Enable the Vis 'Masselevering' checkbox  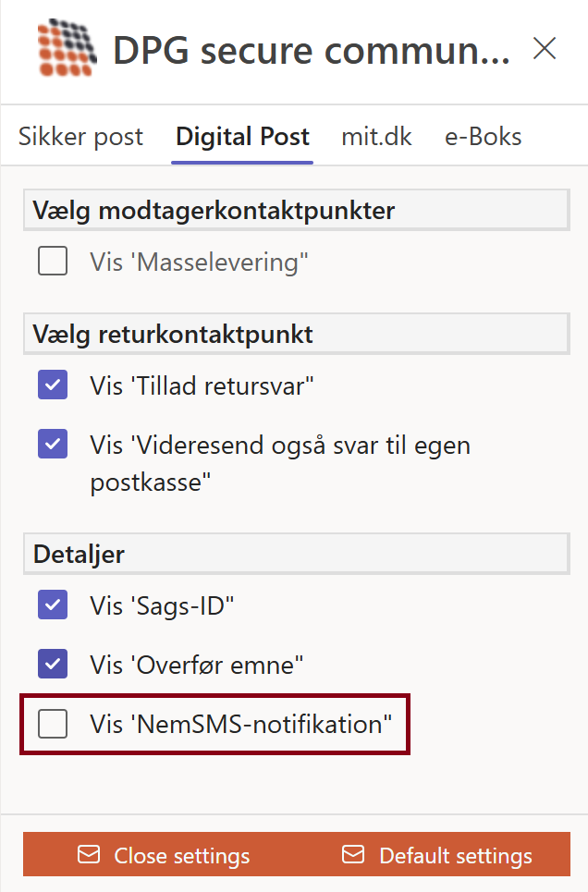click(53, 263)
